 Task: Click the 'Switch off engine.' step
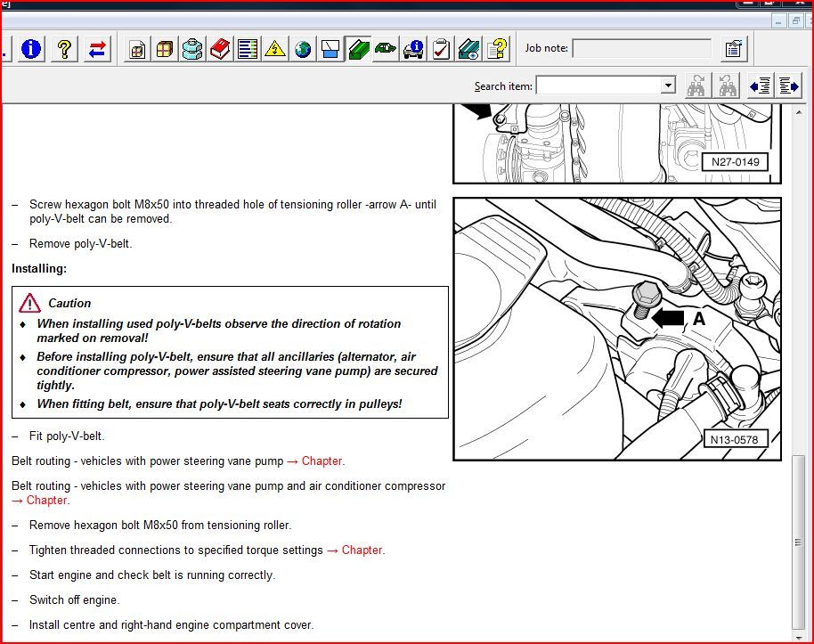[x=74, y=600]
